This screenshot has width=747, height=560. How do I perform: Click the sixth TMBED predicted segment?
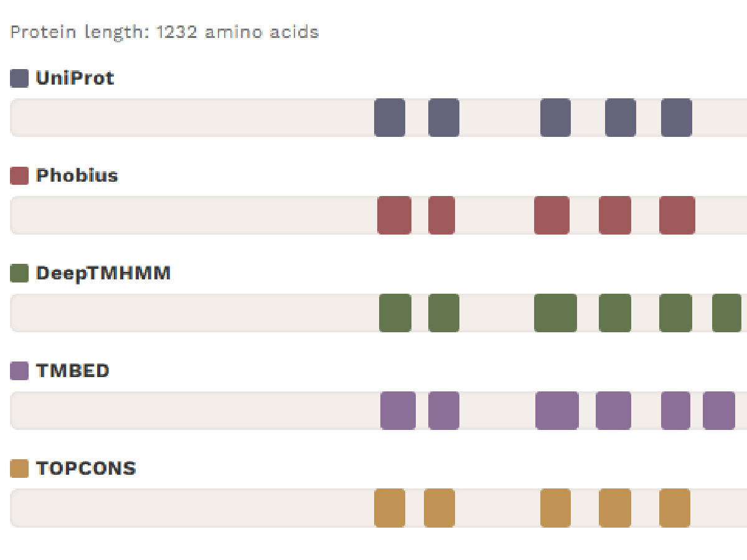pyautogui.click(x=719, y=411)
